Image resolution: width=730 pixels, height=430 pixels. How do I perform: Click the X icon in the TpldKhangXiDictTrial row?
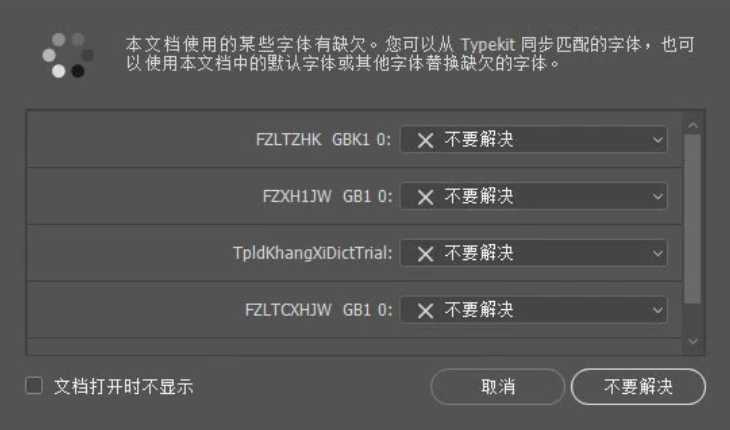pyautogui.click(x=425, y=254)
